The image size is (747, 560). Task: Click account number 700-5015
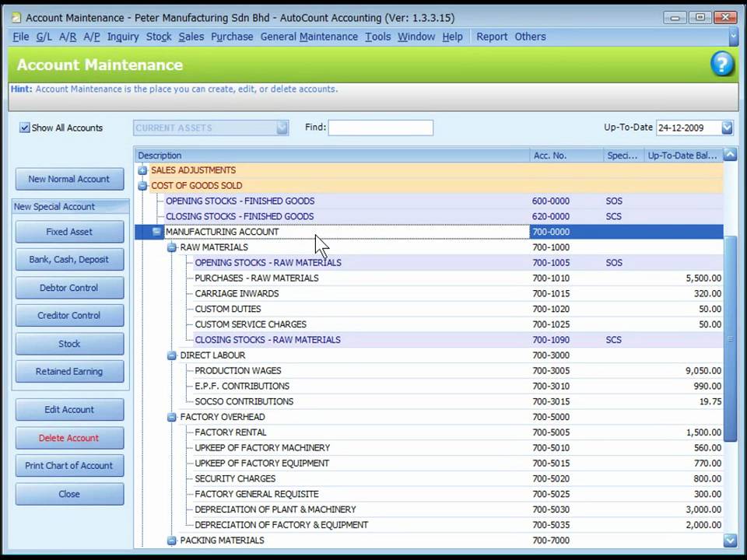pyautogui.click(x=551, y=464)
